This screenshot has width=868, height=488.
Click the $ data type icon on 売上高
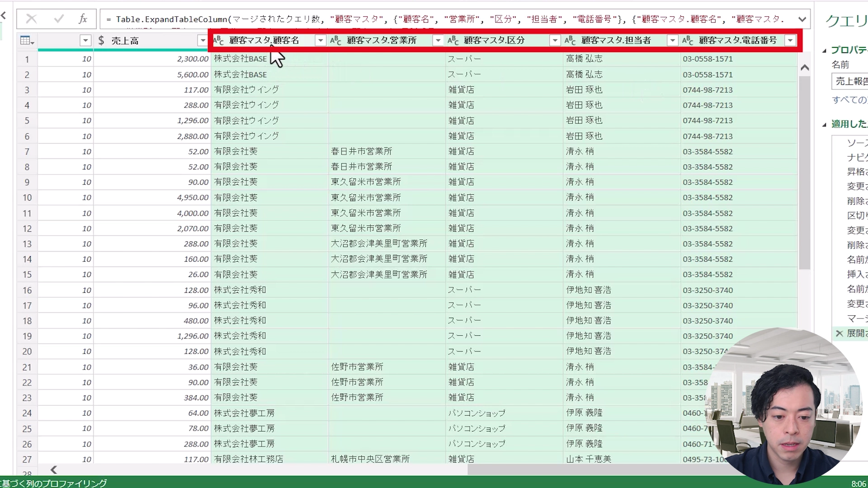[x=100, y=40]
